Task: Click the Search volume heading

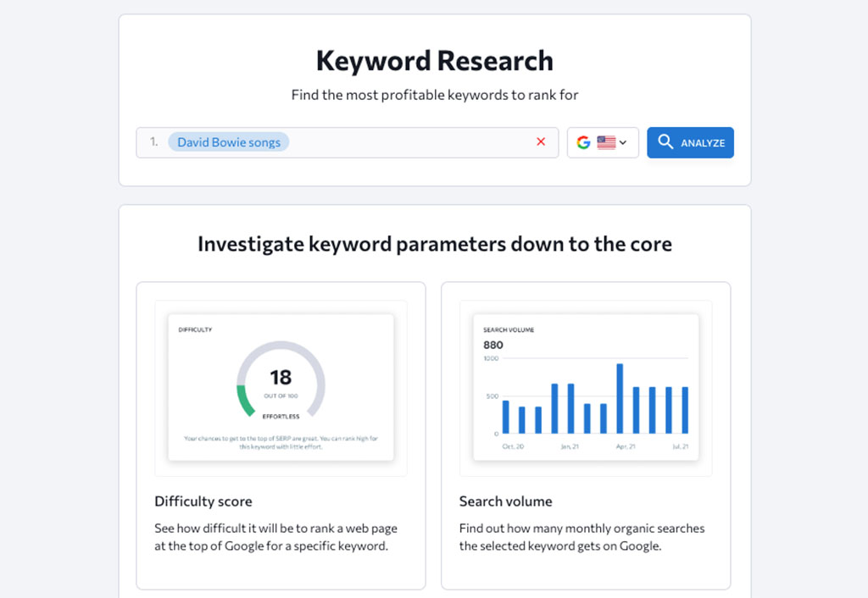Action: 505,501
